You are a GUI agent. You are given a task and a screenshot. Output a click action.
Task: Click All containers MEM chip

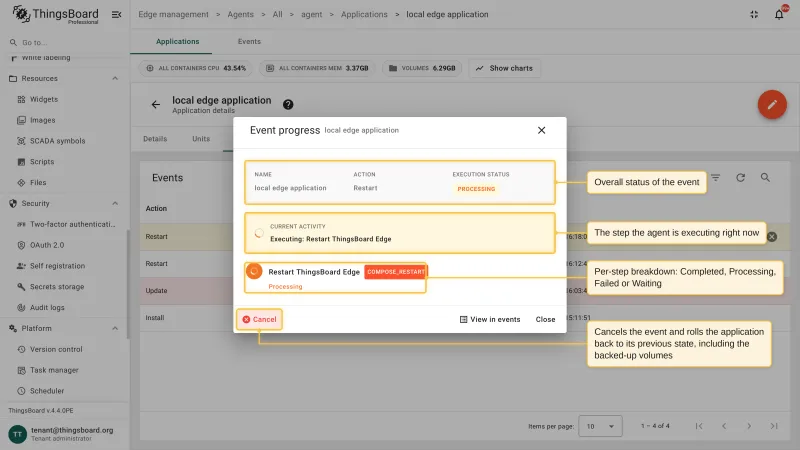318,68
